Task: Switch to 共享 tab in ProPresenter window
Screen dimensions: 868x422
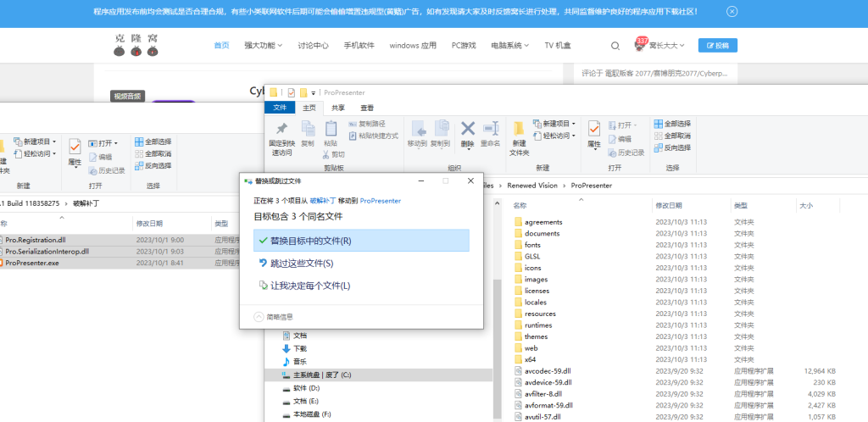Action: point(338,108)
